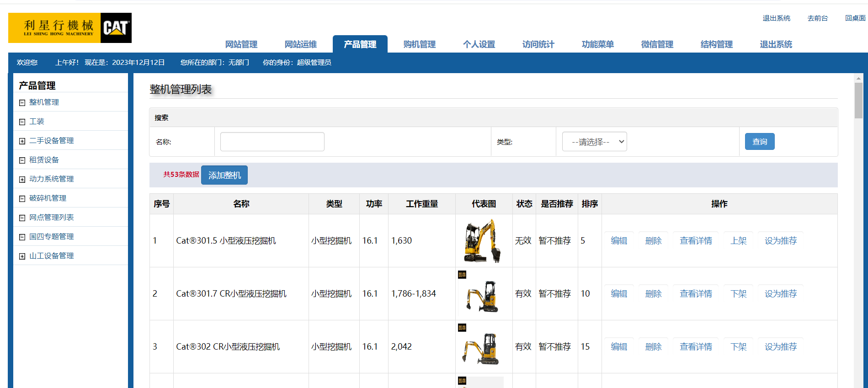
Task: Click 上架 for Cat 301.5 row
Action: point(738,240)
